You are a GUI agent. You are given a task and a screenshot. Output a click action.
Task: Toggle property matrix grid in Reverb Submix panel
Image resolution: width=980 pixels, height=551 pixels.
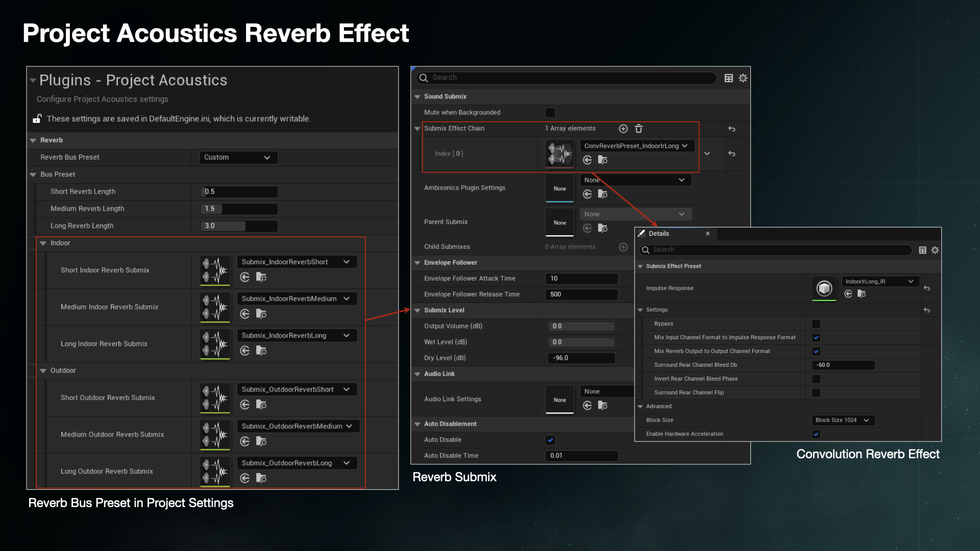(729, 78)
